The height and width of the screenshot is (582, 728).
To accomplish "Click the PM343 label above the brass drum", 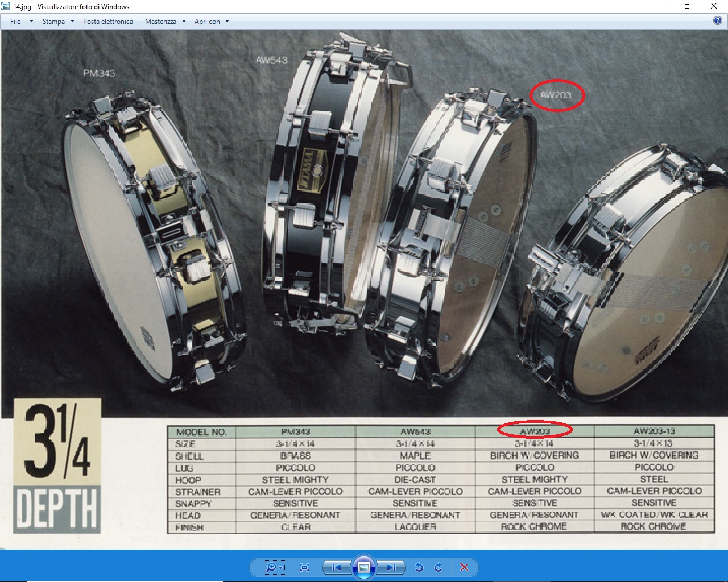I will tap(100, 73).
